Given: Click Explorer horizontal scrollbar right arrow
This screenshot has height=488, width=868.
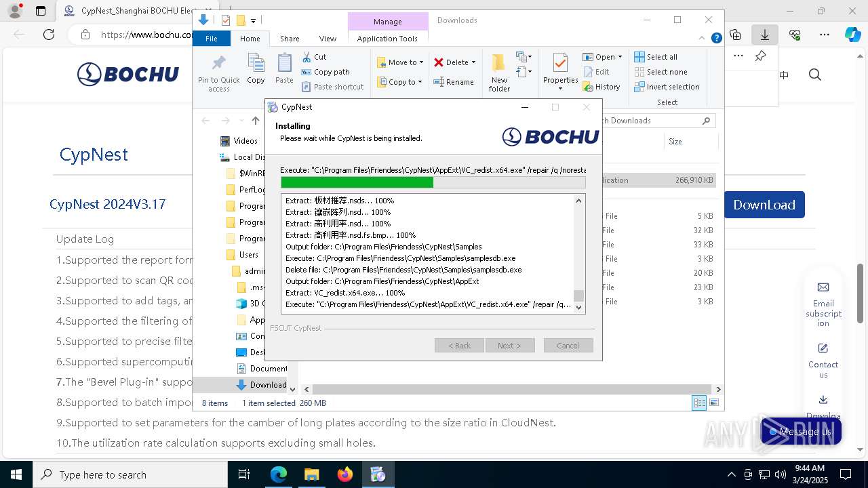Looking at the screenshot, I should 718,389.
